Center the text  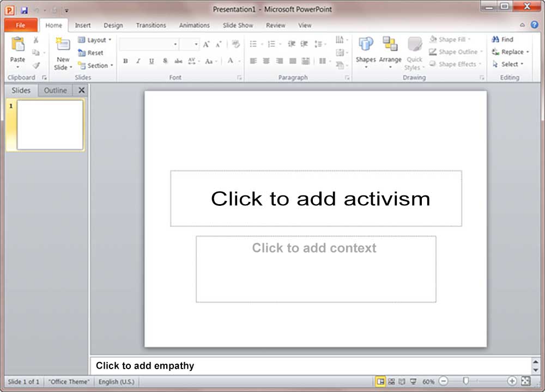tap(267, 61)
